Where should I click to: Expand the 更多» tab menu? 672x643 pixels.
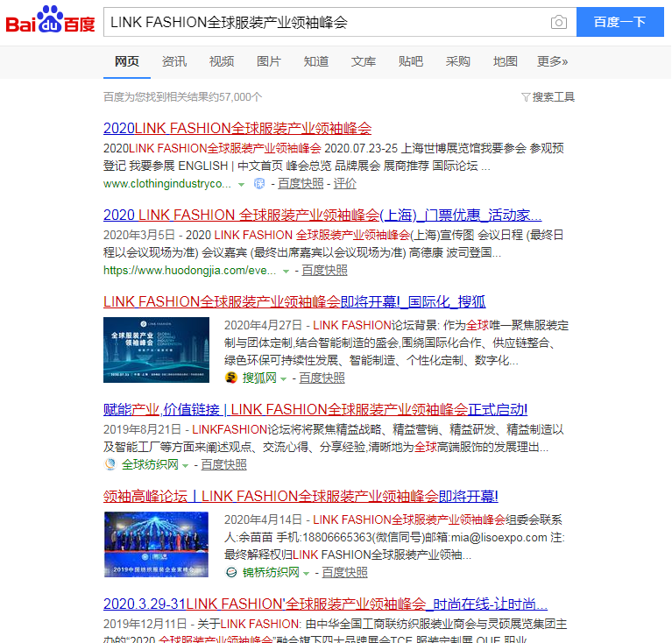point(553,61)
